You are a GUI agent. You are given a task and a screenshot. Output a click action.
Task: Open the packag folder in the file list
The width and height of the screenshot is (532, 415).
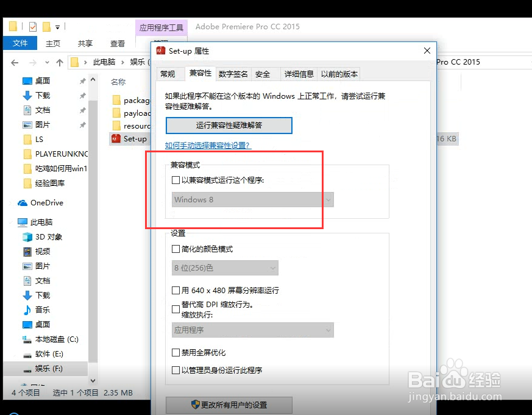click(x=131, y=100)
